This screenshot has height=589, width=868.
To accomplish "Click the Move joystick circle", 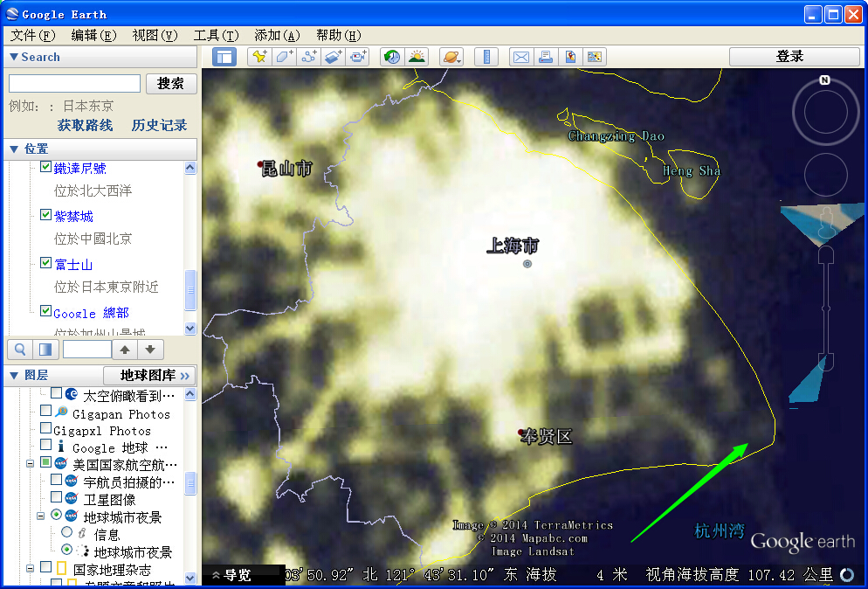I will tap(825, 175).
